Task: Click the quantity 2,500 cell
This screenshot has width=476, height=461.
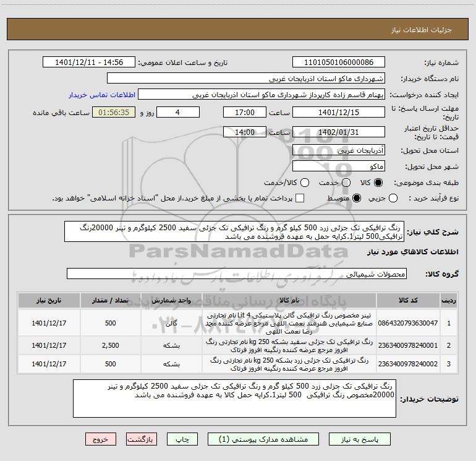Action: [x=110, y=345]
